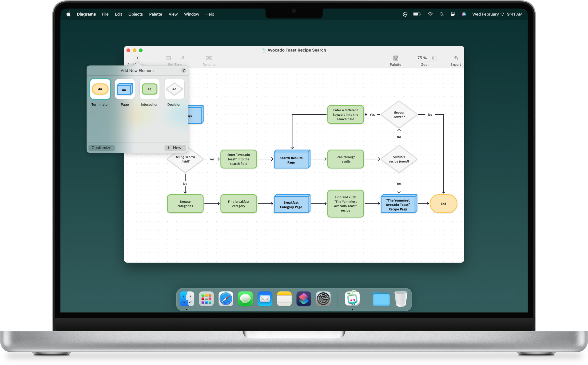Open Control Center in menu bar
The image size is (588, 365).
click(x=453, y=14)
